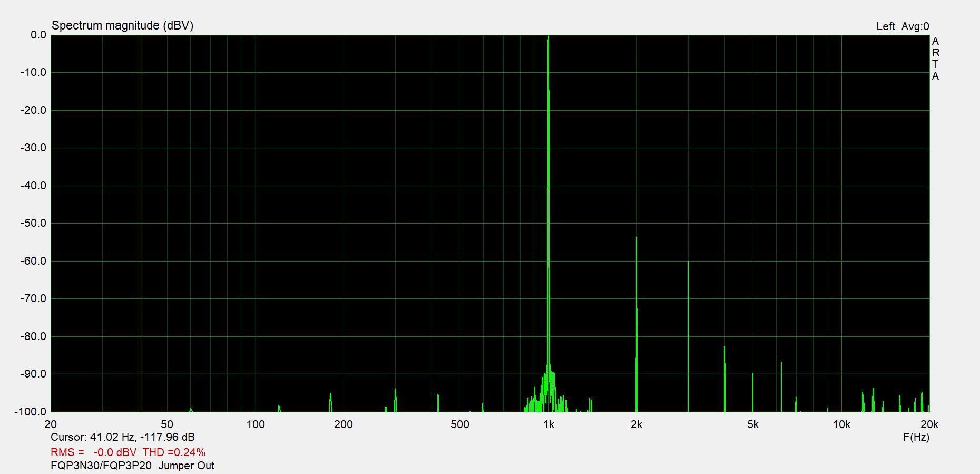Screen dimensions: 980x474
Task: Click the '-20.0' y-axis tick label
Action: tap(34, 110)
